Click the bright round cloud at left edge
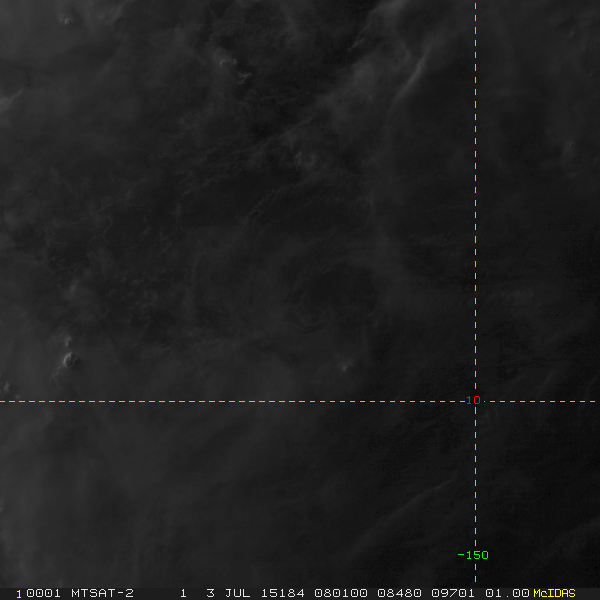This screenshot has width=600, height=600. click(70, 360)
